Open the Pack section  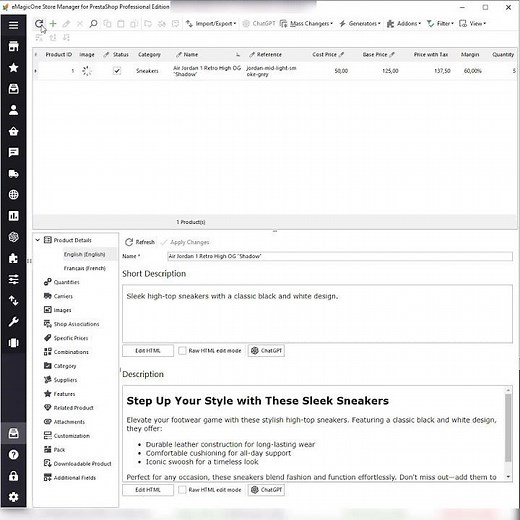[x=55, y=450]
